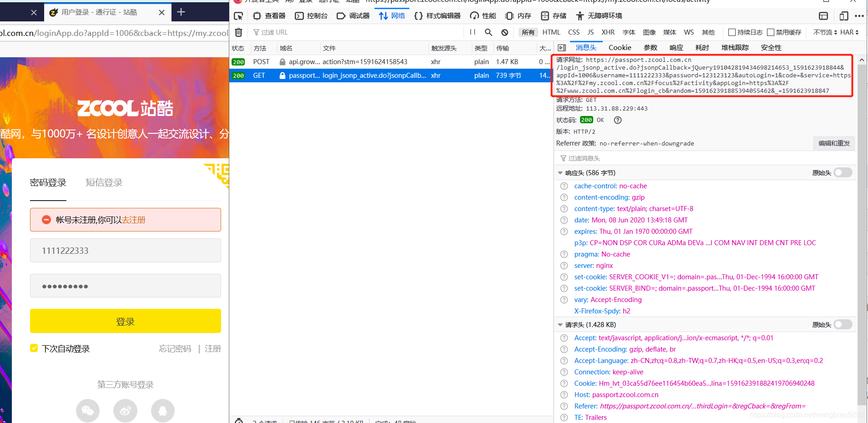Activate the element picker icon in devtools
Image resolution: width=868 pixels, height=423 pixels.
click(238, 16)
